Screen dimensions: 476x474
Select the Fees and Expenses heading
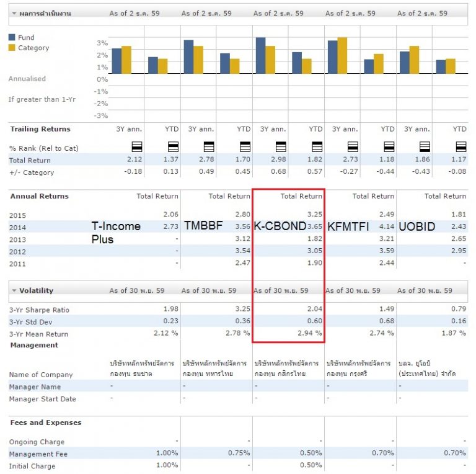[46, 423]
